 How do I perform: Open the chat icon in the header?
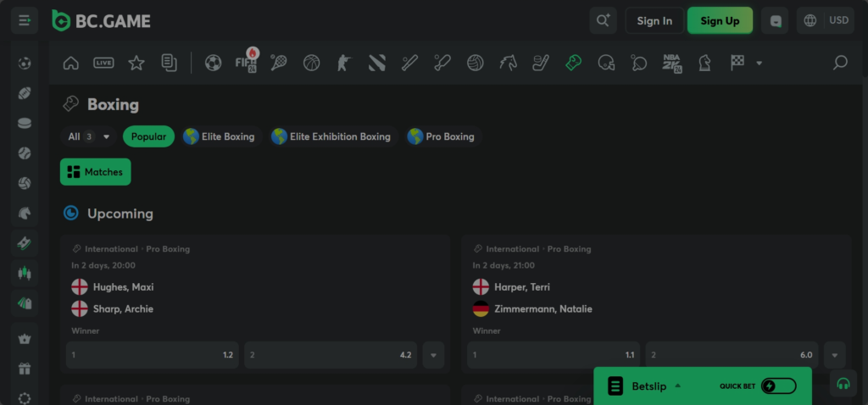pos(775,21)
